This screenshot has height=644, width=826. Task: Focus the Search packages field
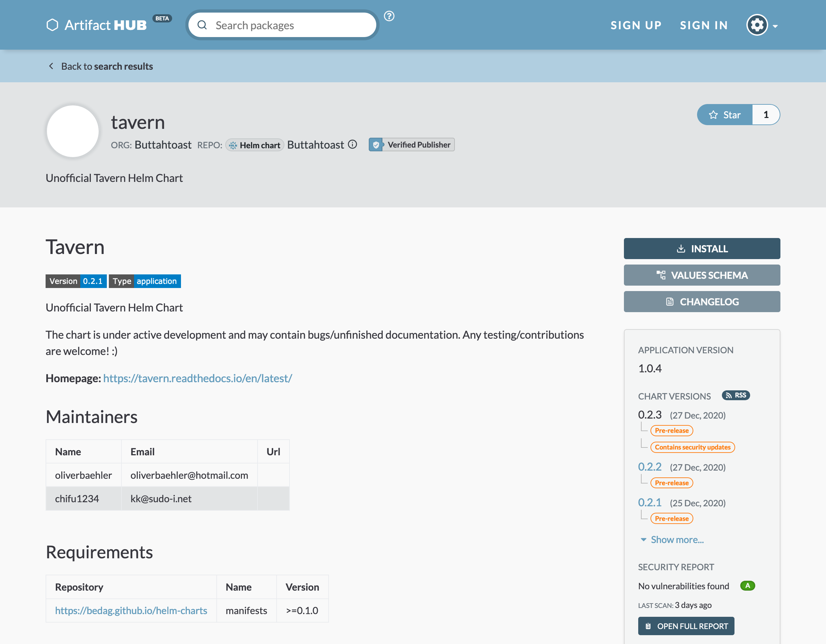[282, 25]
